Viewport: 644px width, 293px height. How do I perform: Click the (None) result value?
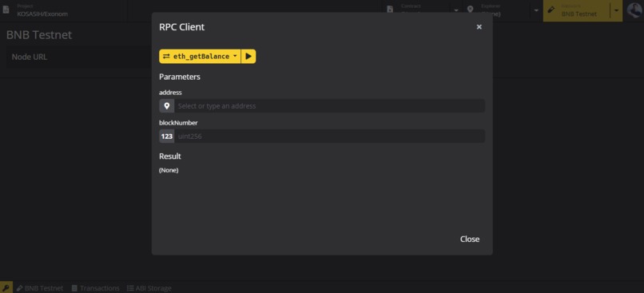tap(169, 170)
